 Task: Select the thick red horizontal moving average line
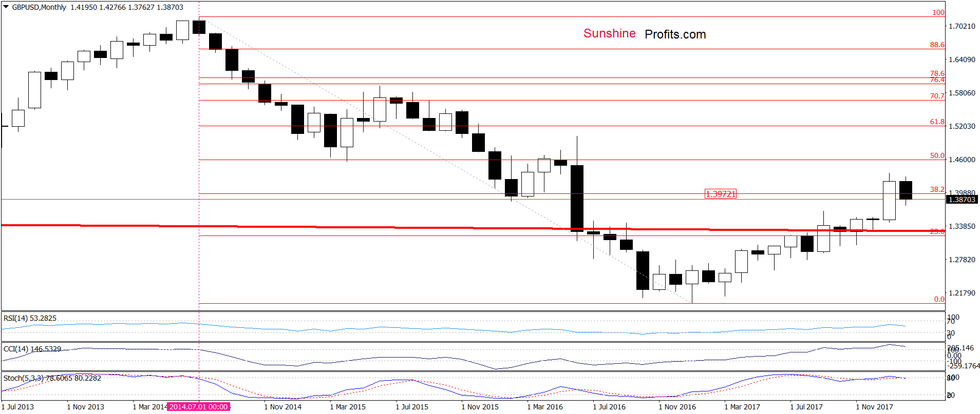pos(473,228)
